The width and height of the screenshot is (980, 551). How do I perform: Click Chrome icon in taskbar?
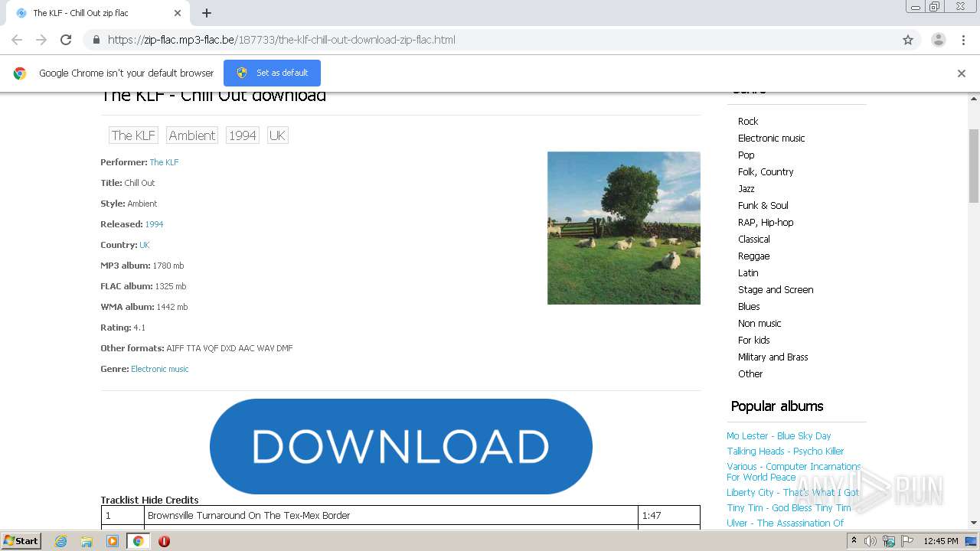pos(138,541)
